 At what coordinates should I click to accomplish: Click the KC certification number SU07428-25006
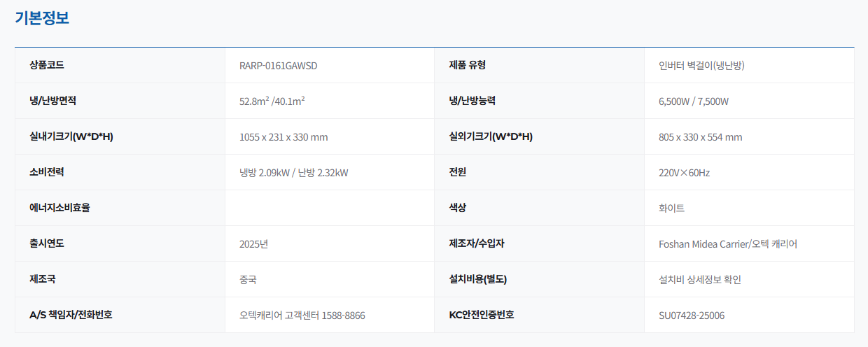tap(692, 316)
